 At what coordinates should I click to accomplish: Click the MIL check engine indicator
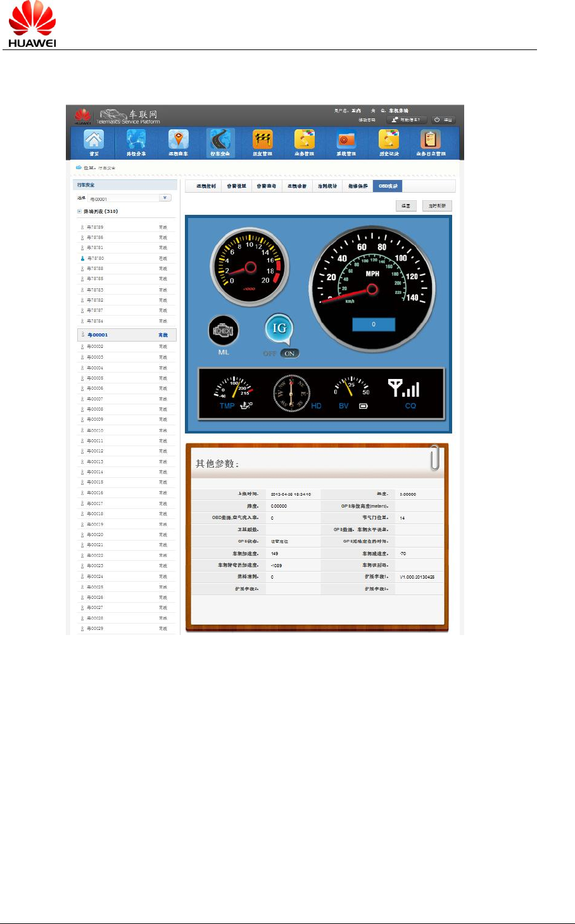(x=224, y=330)
